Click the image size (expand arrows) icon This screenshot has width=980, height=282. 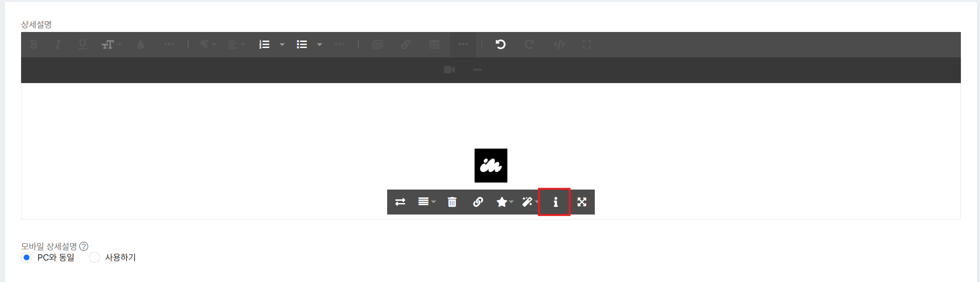[582, 202]
